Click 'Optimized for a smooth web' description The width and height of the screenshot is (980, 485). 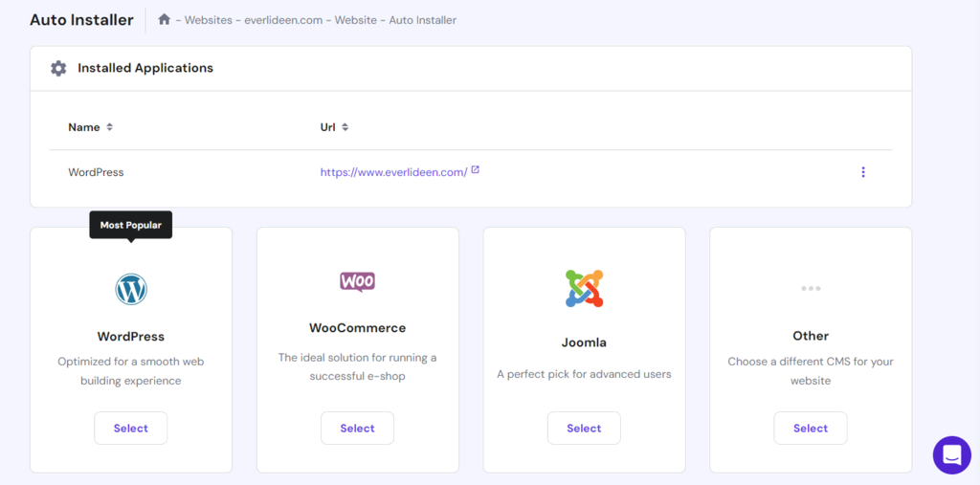[x=130, y=370]
